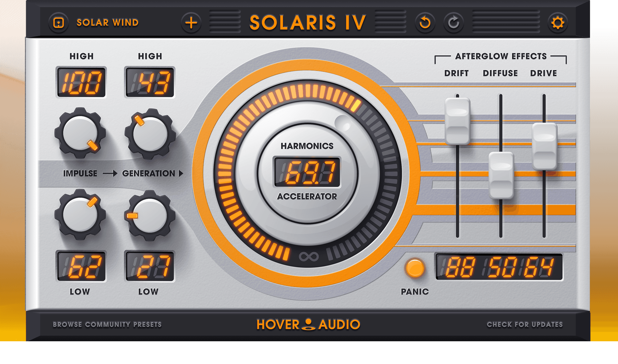Image resolution: width=618 pixels, height=364 pixels.
Task: Open the preset browser icon
Action: pos(58,23)
